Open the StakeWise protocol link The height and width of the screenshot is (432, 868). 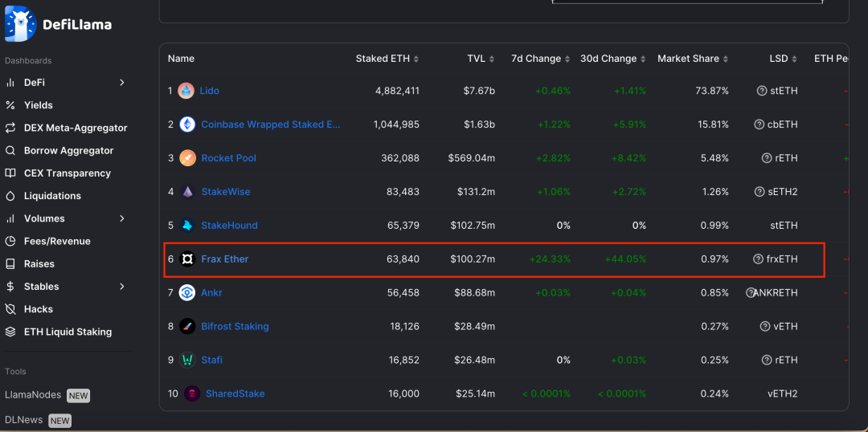pyautogui.click(x=226, y=192)
